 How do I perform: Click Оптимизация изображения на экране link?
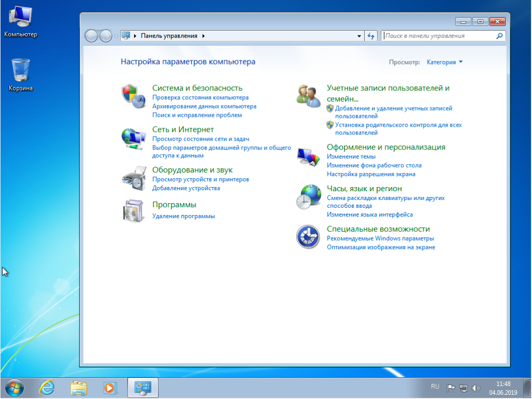[381, 247]
